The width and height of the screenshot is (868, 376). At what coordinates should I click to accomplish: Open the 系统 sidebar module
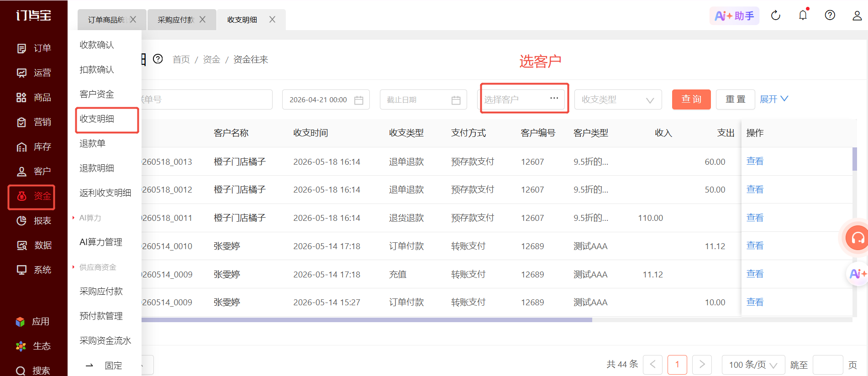pyautogui.click(x=33, y=270)
